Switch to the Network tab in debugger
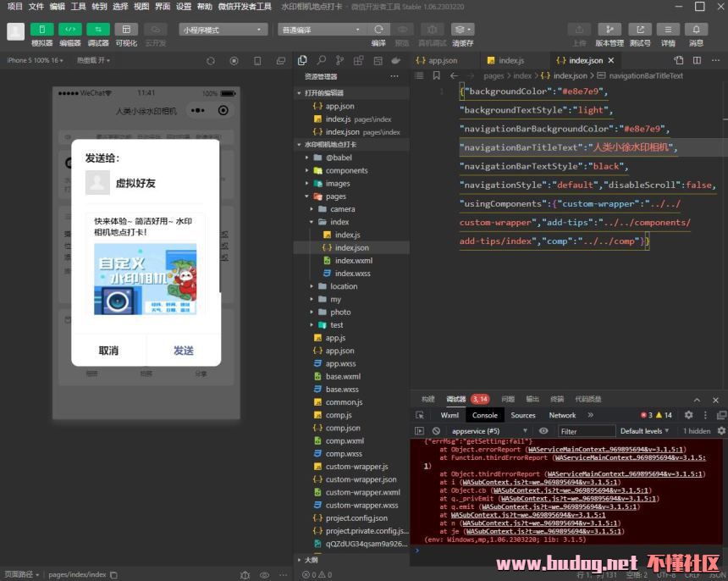This screenshot has width=728, height=581. point(562,415)
